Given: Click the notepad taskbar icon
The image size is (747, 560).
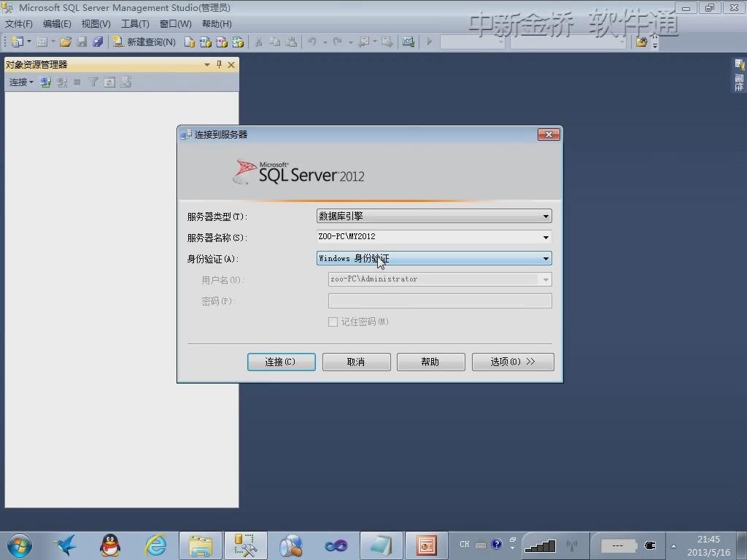Looking at the screenshot, I should [382, 545].
